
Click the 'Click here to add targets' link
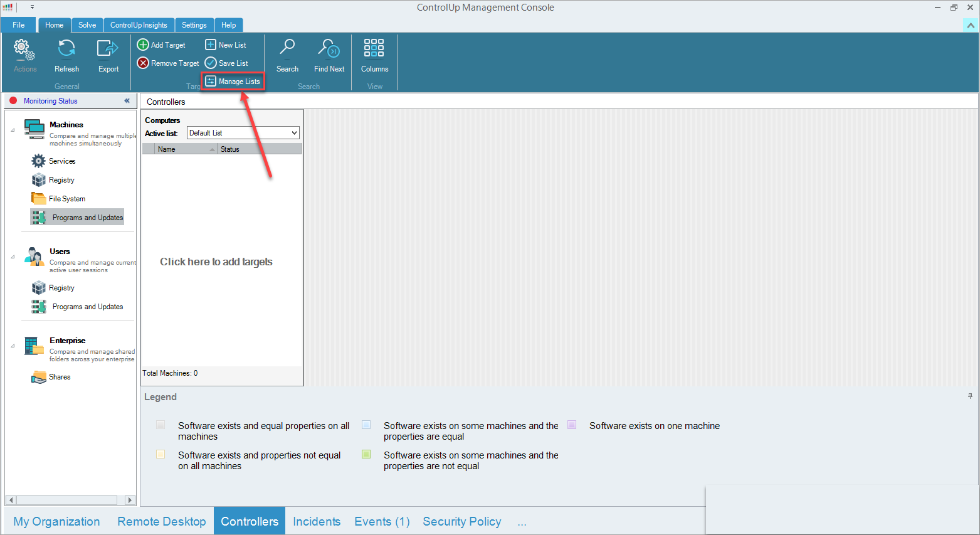216,262
